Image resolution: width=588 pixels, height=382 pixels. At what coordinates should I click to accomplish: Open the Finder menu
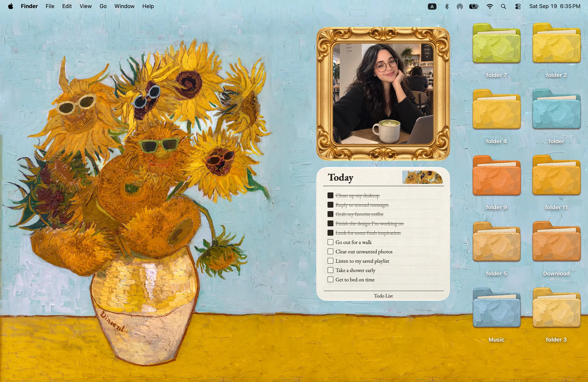[x=29, y=6]
